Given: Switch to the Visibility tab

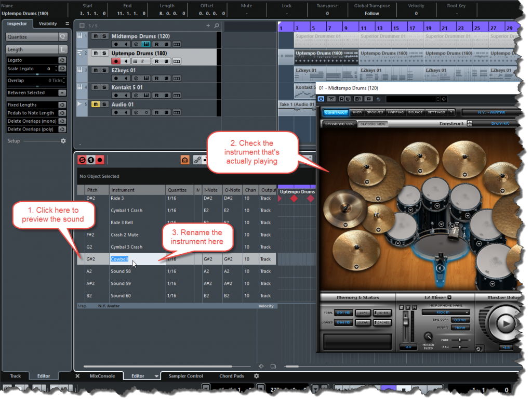Looking at the screenshot, I should (x=47, y=23).
